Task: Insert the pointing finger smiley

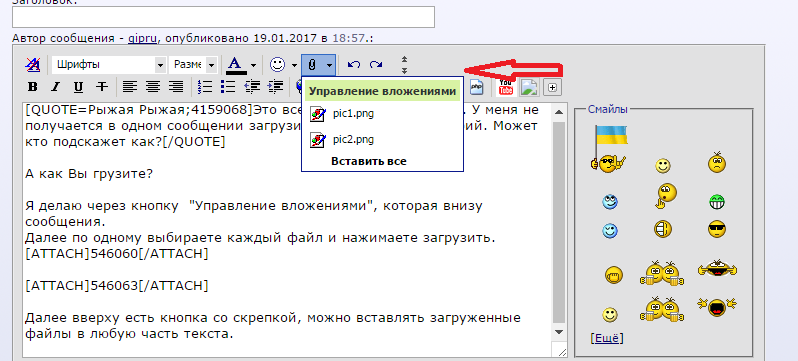Action: pyautogui.click(x=665, y=196)
